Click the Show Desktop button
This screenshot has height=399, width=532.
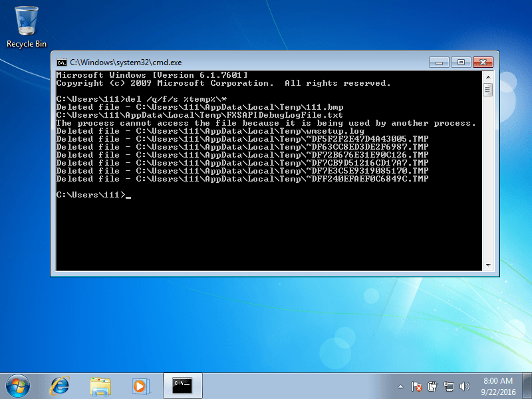coord(527,385)
